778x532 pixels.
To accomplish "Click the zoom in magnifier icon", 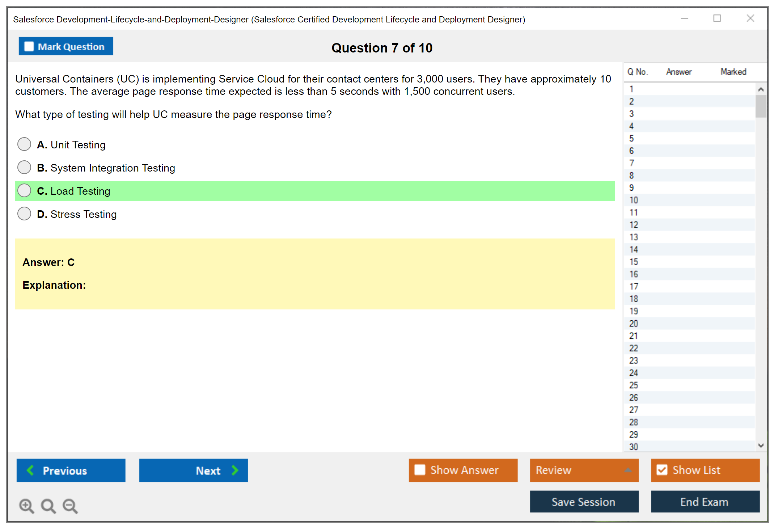I will point(26,506).
